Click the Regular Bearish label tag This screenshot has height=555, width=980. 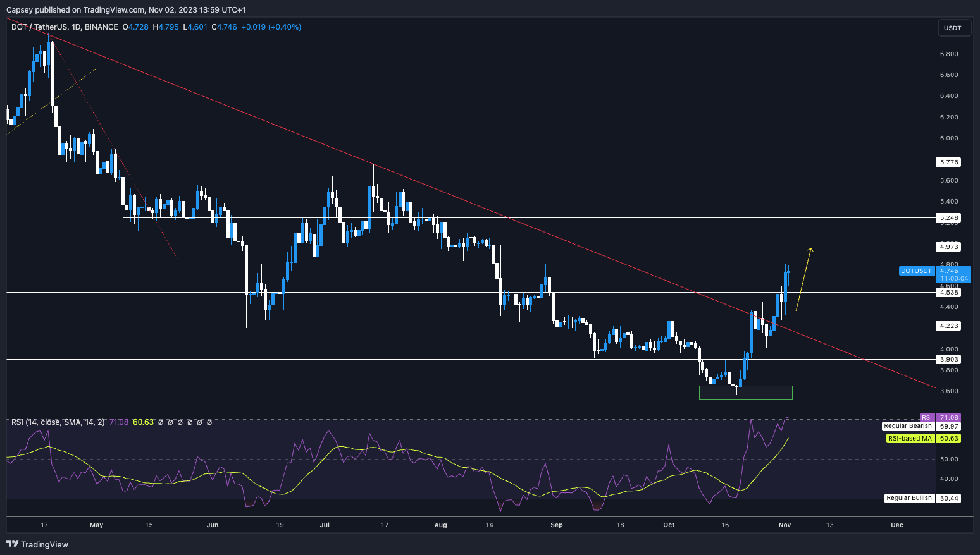(x=908, y=426)
